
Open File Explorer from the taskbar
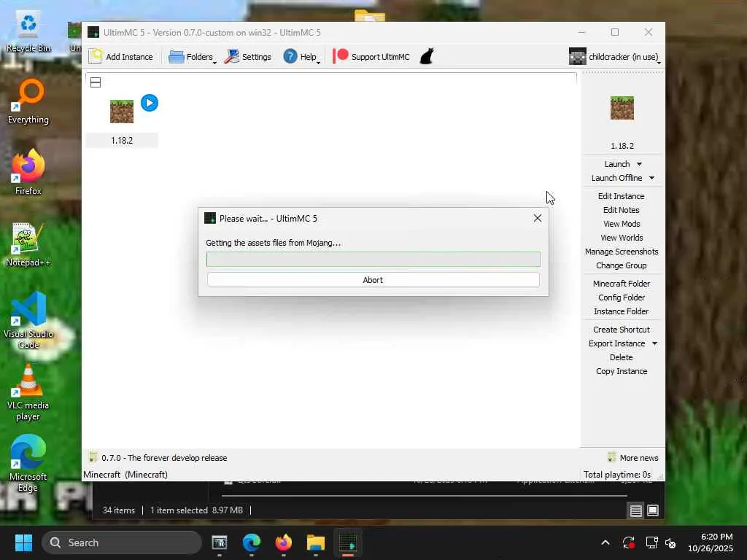[315, 542]
